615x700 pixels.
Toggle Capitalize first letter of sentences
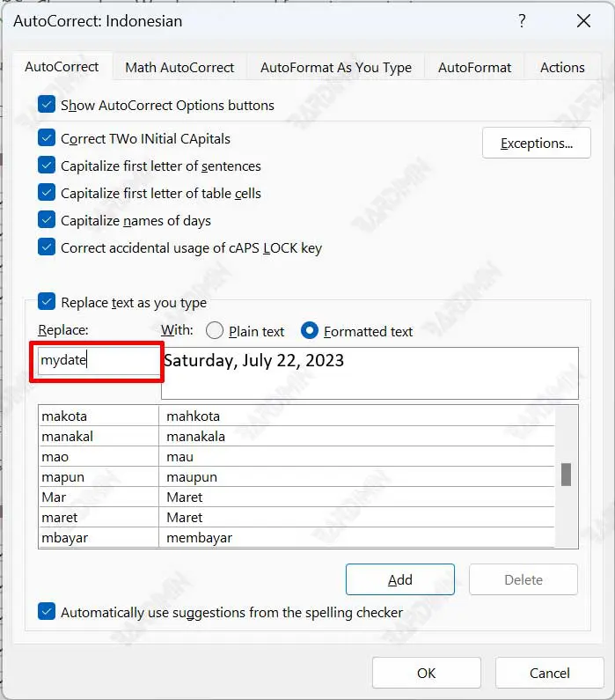47,166
